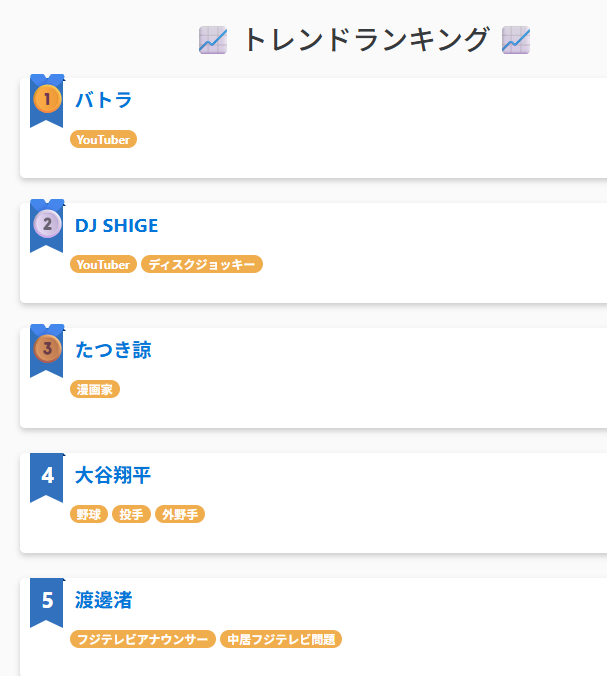Screen dimensions: 607x676
Task: Select the 野球 tag
Action: pyautogui.click(x=89, y=514)
